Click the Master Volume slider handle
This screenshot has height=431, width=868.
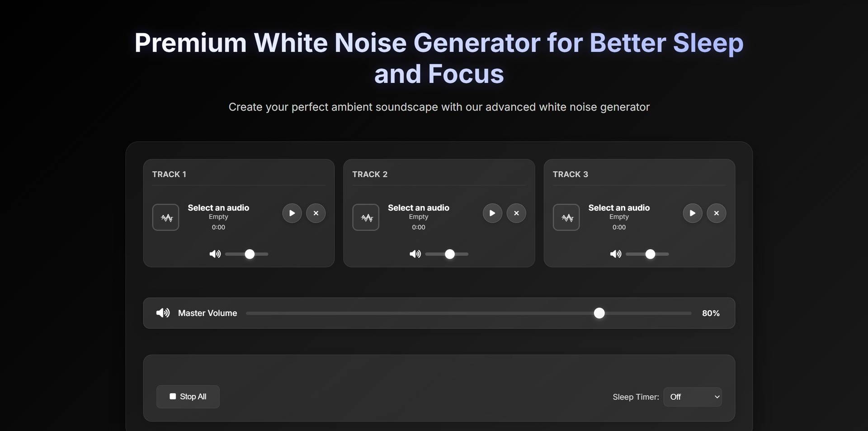click(599, 313)
